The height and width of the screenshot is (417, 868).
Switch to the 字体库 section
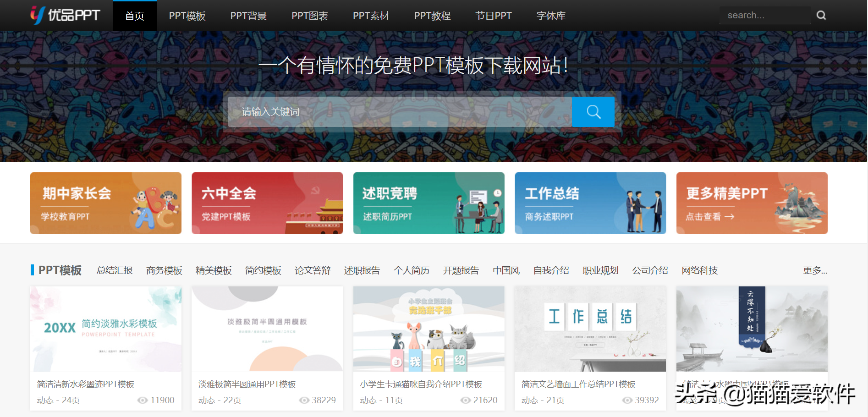click(551, 15)
